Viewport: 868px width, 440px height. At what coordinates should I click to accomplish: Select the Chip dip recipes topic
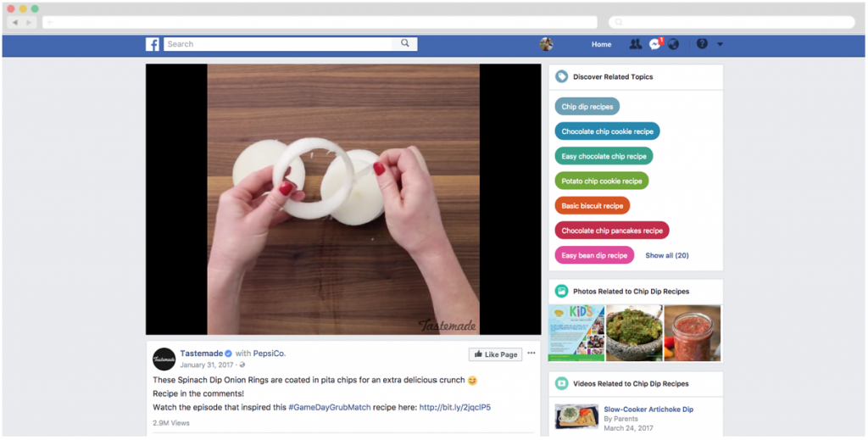point(587,107)
